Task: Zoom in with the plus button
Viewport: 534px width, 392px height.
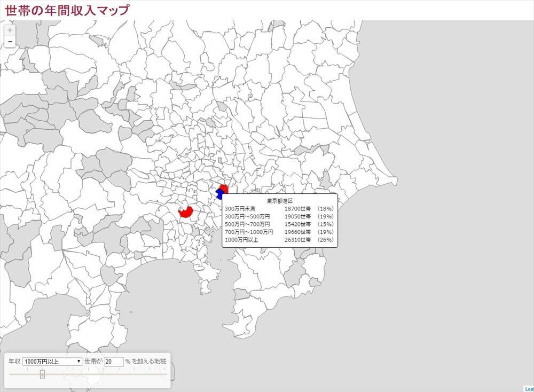Action: pos(10,30)
